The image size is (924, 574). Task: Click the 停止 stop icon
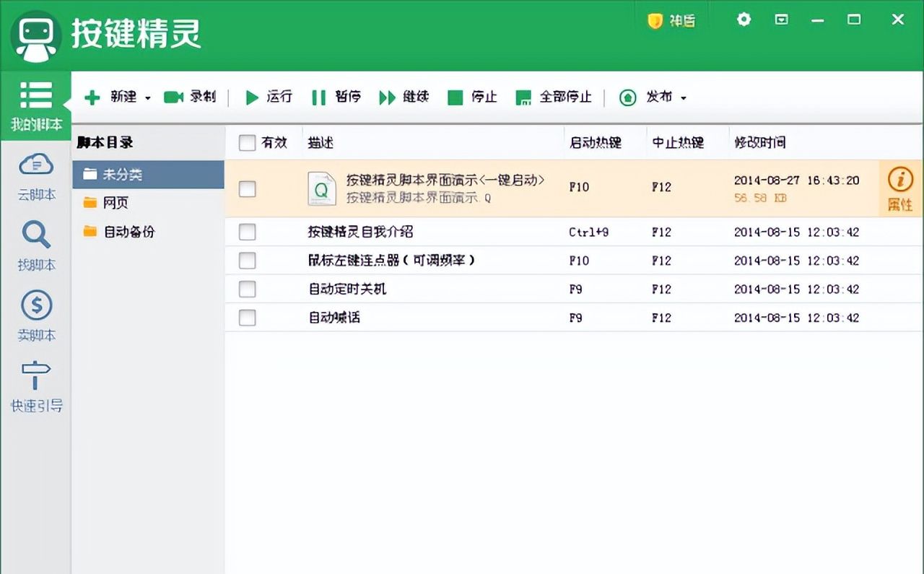pos(454,97)
